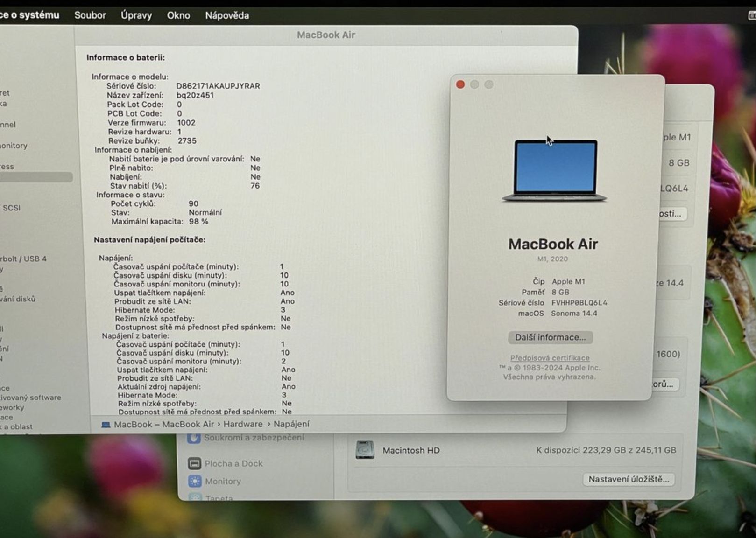Click device name value bq20z451

point(195,95)
